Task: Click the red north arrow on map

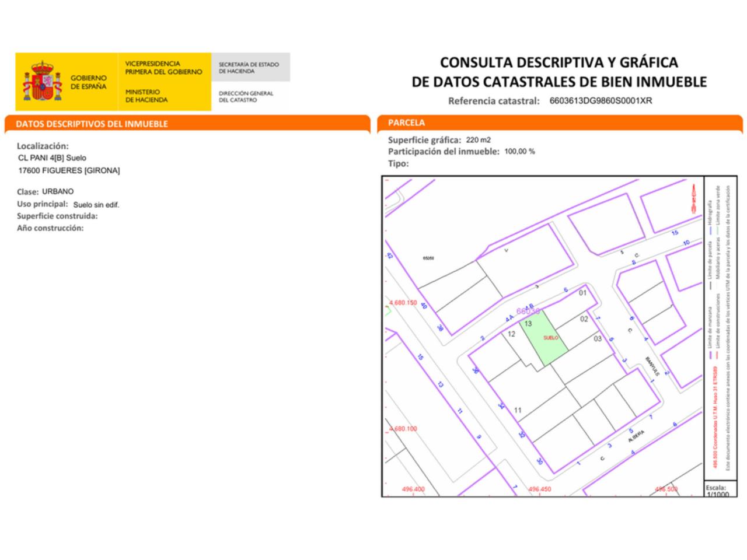Action: (x=693, y=198)
